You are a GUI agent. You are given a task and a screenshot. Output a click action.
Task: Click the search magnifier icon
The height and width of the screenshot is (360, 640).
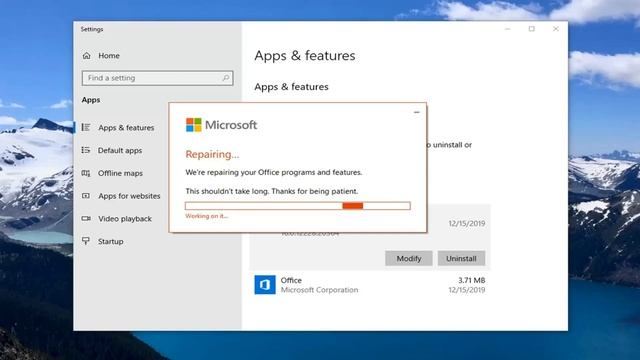click(x=226, y=78)
